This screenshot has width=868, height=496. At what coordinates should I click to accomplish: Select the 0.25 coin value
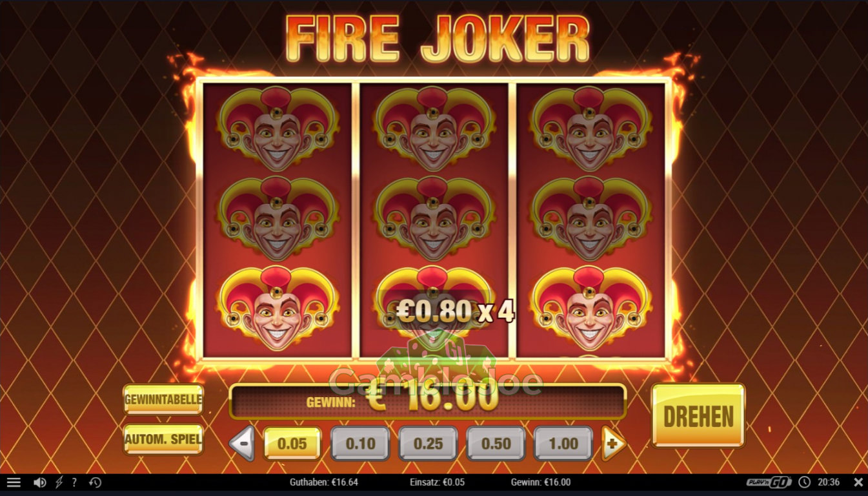428,444
